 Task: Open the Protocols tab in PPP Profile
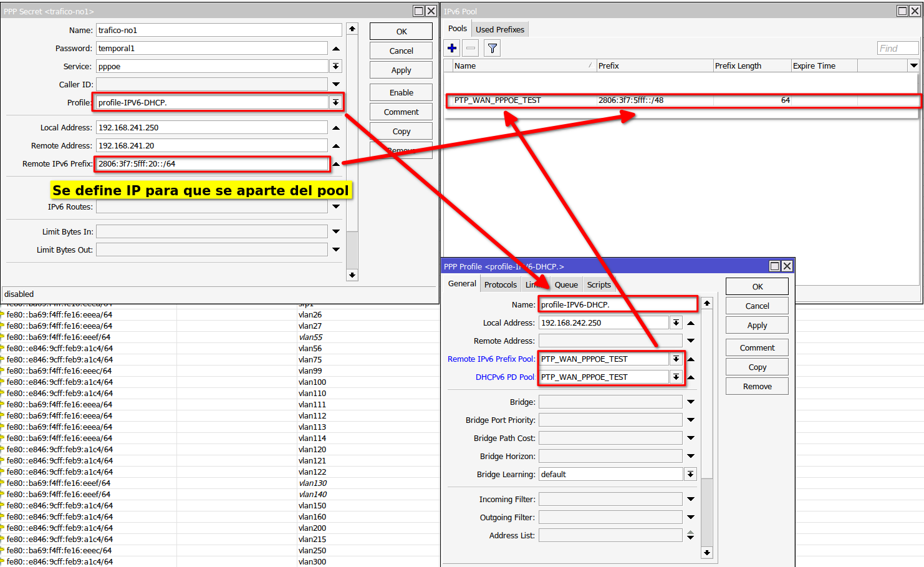500,284
